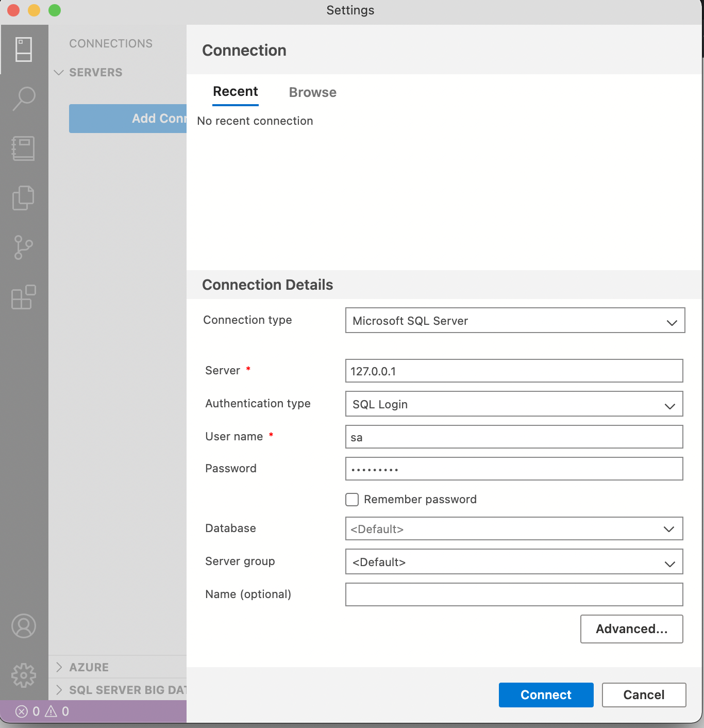Focus the Password input field
This screenshot has height=728, width=704.
coord(514,469)
